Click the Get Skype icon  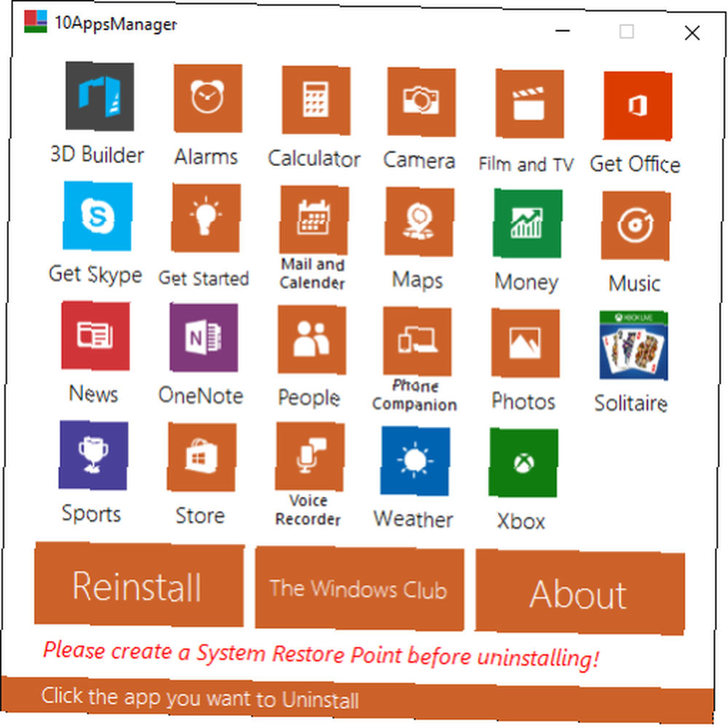tap(98, 216)
